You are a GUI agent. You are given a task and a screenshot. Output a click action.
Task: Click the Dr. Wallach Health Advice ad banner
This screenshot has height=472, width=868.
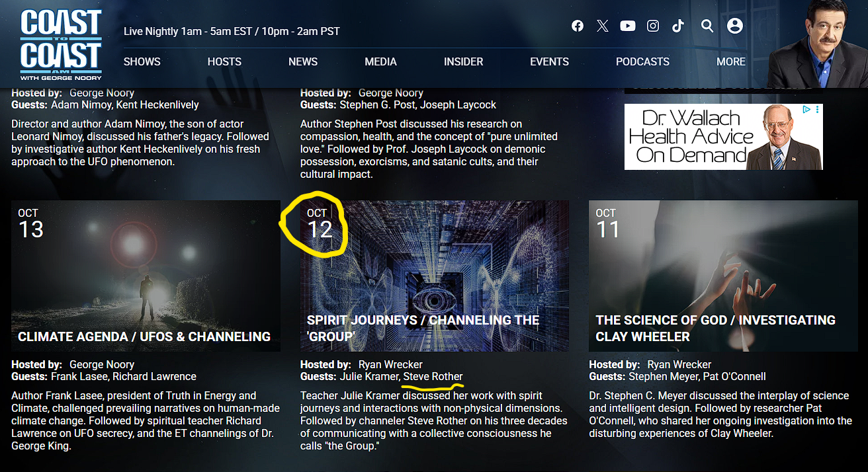click(724, 137)
